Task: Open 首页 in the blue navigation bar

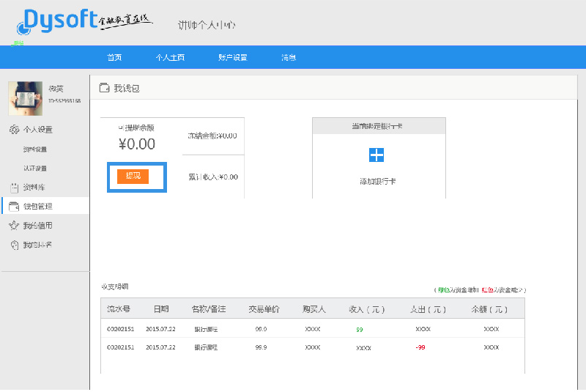Action: 114,58
